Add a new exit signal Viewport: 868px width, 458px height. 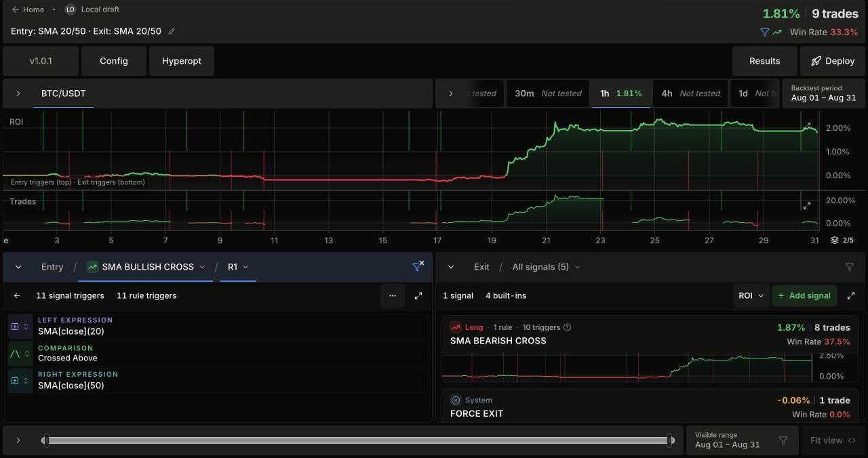(x=804, y=295)
